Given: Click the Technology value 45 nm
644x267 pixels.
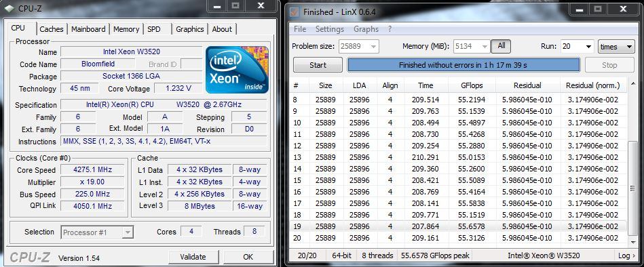Looking at the screenshot, I should click(x=79, y=88).
